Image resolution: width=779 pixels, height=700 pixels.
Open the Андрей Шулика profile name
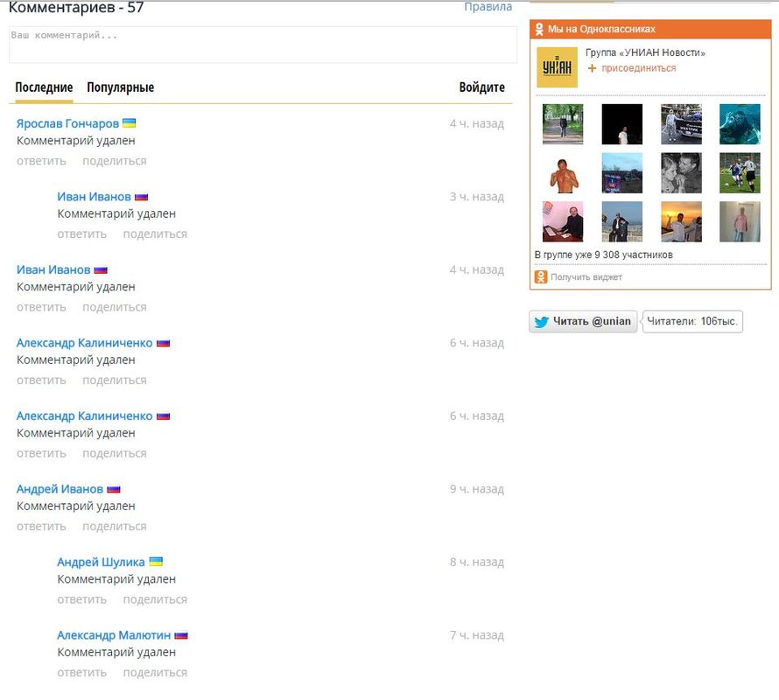101,562
